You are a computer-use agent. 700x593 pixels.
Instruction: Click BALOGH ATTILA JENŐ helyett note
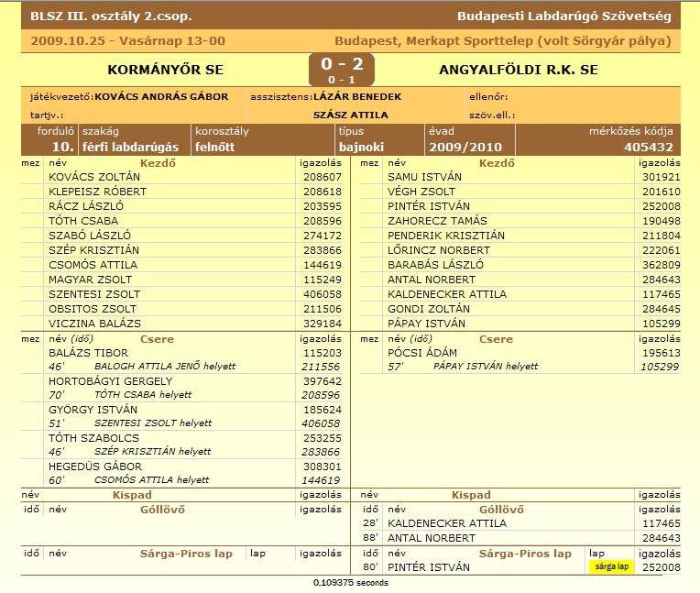click(165, 367)
